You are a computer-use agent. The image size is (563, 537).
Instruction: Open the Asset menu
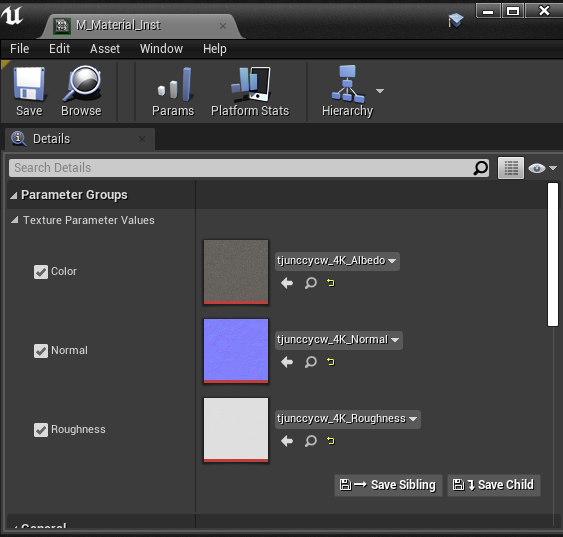pos(105,48)
